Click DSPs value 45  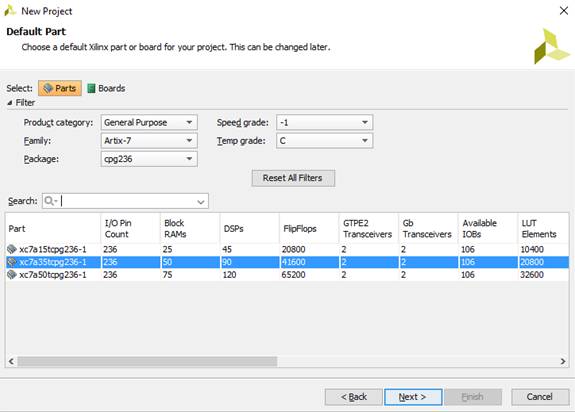click(227, 250)
